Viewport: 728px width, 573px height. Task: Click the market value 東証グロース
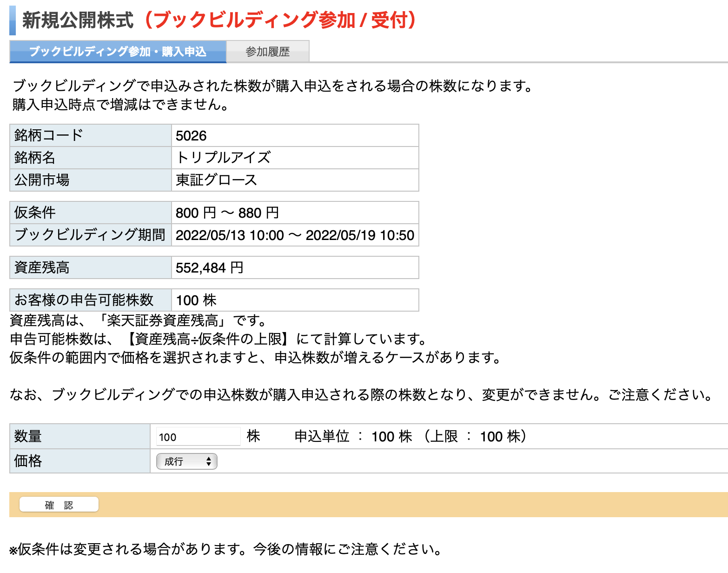(x=216, y=180)
